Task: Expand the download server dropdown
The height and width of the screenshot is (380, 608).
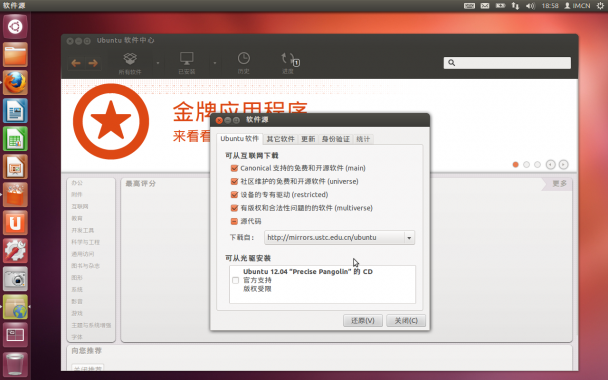Action: pyautogui.click(x=409, y=238)
